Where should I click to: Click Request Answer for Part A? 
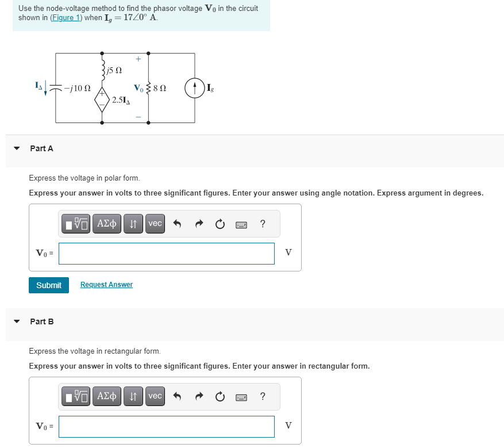coord(106,284)
